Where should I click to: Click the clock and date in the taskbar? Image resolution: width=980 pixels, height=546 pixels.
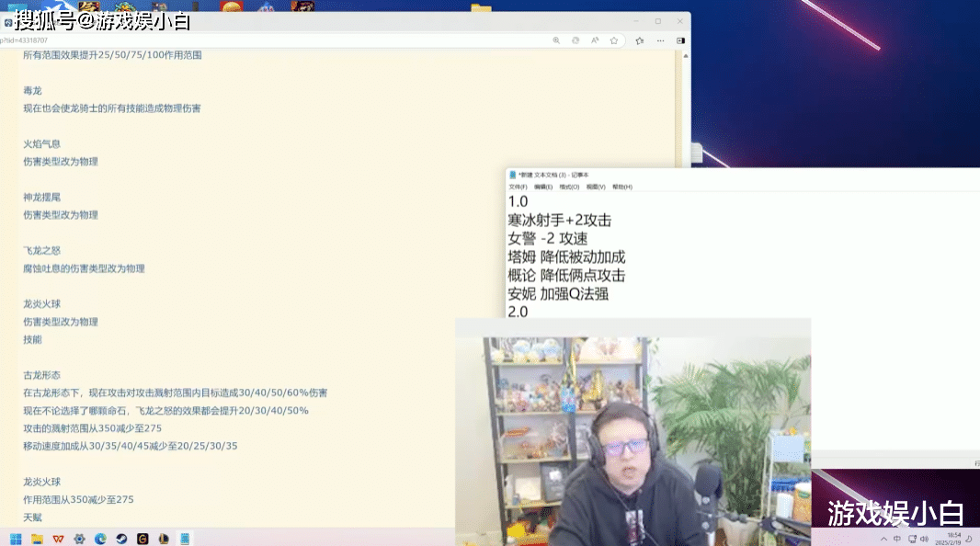coord(952,539)
